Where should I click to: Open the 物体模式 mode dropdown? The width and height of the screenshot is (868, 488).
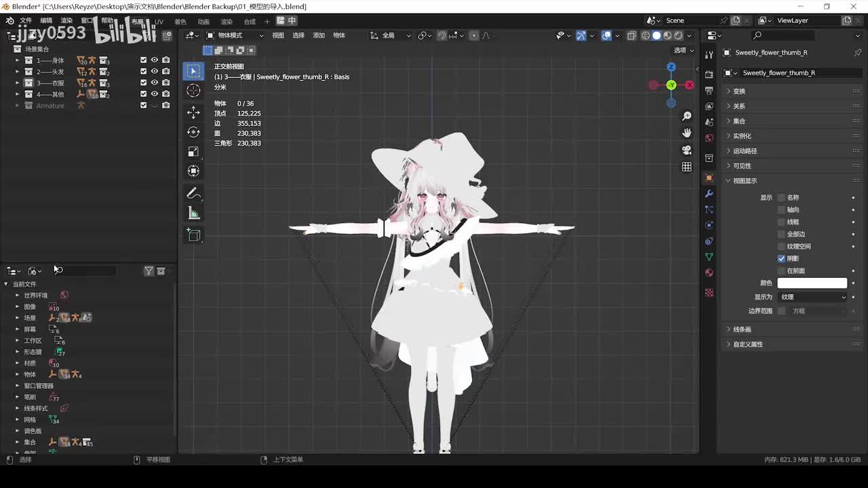click(235, 35)
